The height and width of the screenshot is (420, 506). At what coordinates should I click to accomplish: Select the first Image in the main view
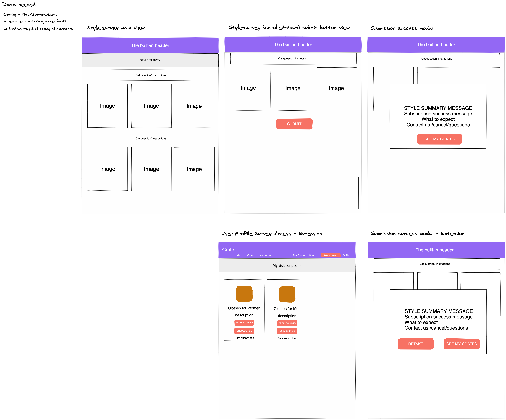[x=107, y=106]
